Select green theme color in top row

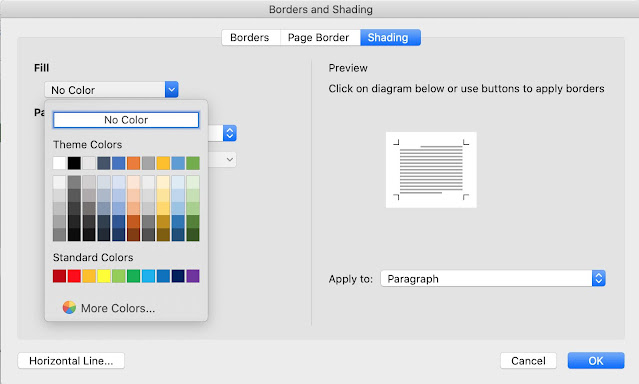click(x=193, y=163)
